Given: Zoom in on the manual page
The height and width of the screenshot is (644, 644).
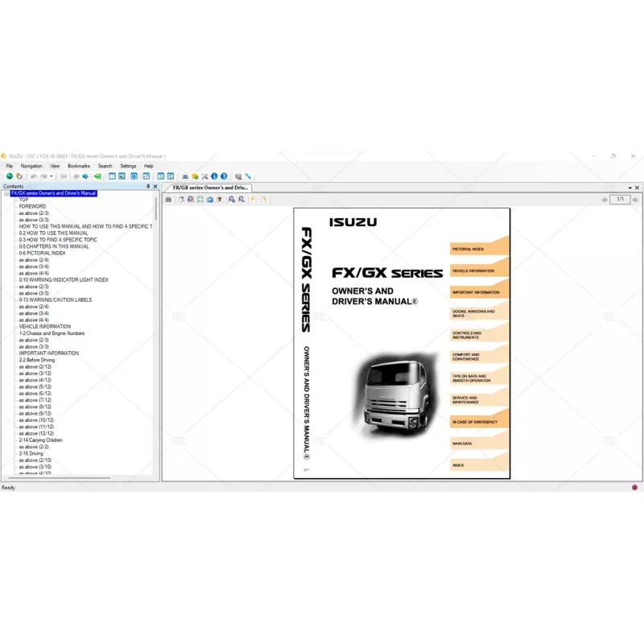Looking at the screenshot, I should pyautogui.click(x=233, y=200).
